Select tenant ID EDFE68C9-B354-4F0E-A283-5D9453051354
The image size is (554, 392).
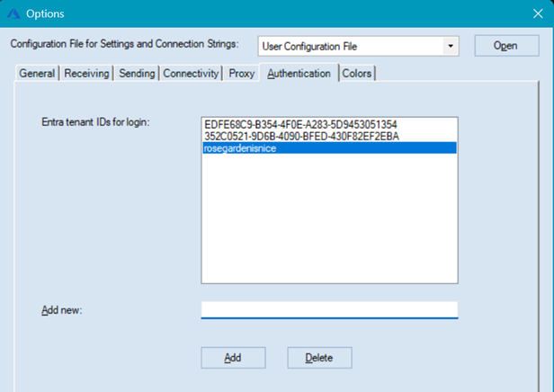click(329, 125)
